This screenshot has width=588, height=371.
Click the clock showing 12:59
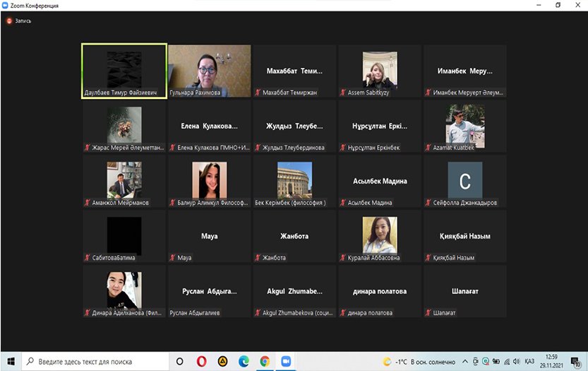553,361
